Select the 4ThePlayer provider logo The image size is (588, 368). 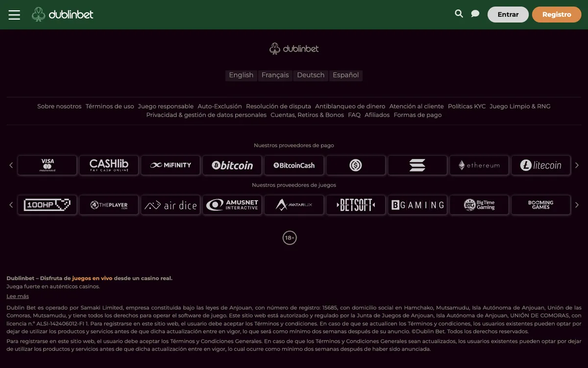coord(109,205)
